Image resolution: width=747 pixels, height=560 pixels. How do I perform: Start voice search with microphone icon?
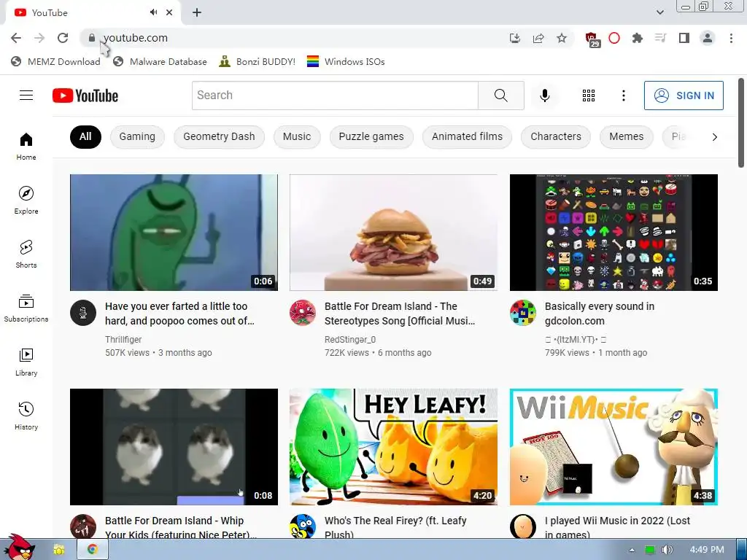544,96
